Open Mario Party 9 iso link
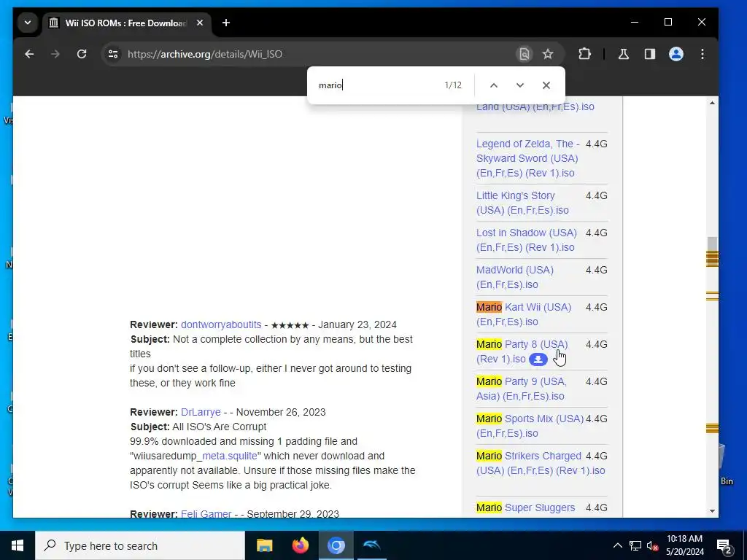This screenshot has height=560, width=747. tap(521, 389)
